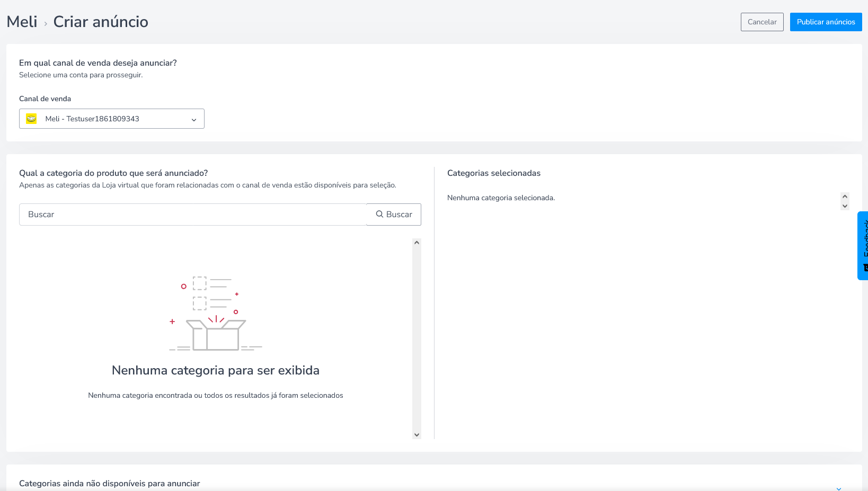868x491 pixels.
Task: Click scroll down arrow in category list
Action: pyautogui.click(x=417, y=435)
